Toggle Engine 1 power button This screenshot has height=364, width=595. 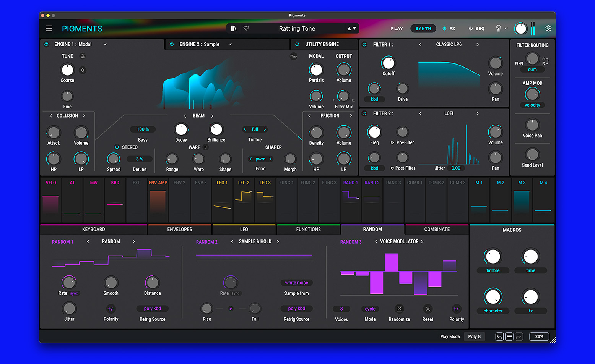(x=47, y=44)
